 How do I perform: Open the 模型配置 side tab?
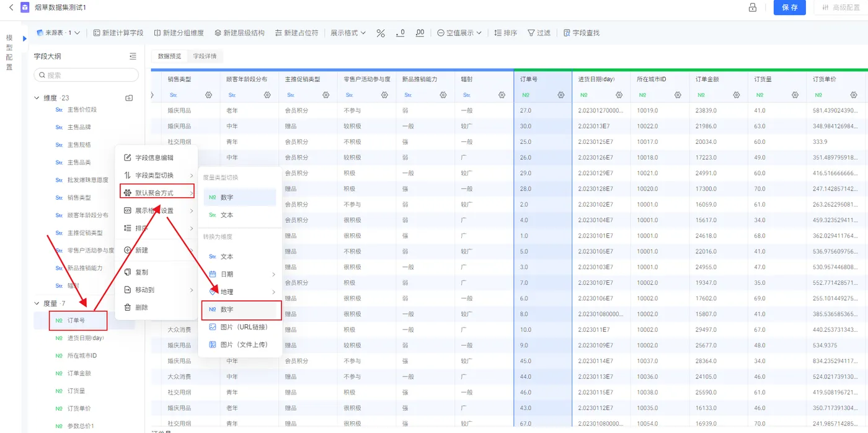pyautogui.click(x=9, y=53)
